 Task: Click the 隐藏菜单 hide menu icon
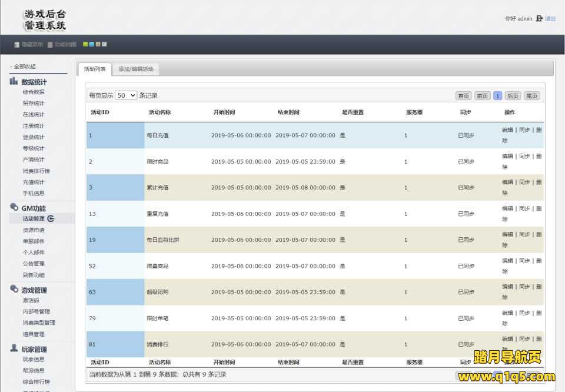click(x=17, y=45)
